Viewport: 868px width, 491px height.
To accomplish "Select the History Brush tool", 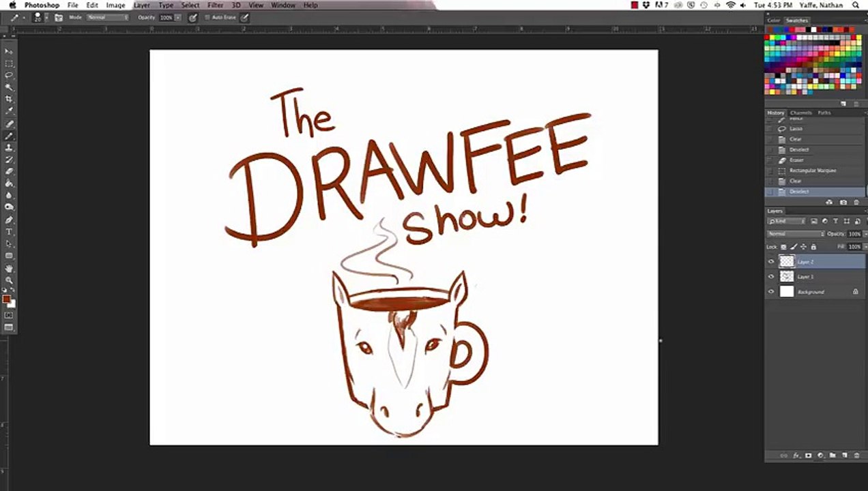I will pos(9,160).
